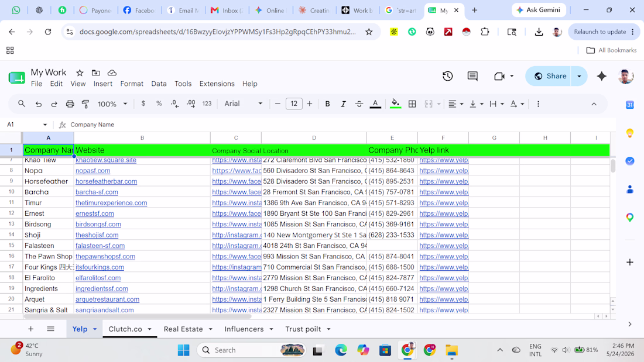The height and width of the screenshot is (362, 644).
Task: Click the font size input field
Action: (294, 104)
